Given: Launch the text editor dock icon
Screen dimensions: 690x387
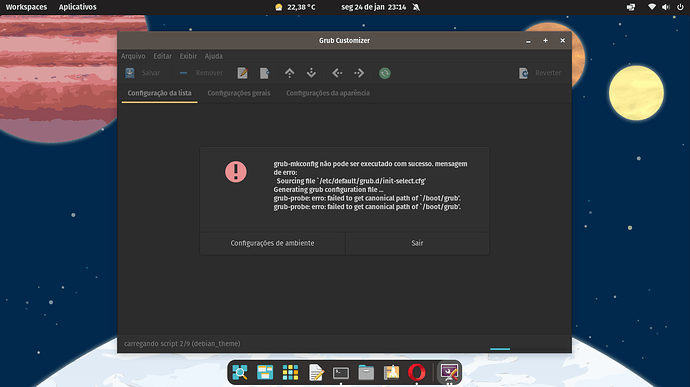Looking at the screenshot, I should tap(316, 372).
